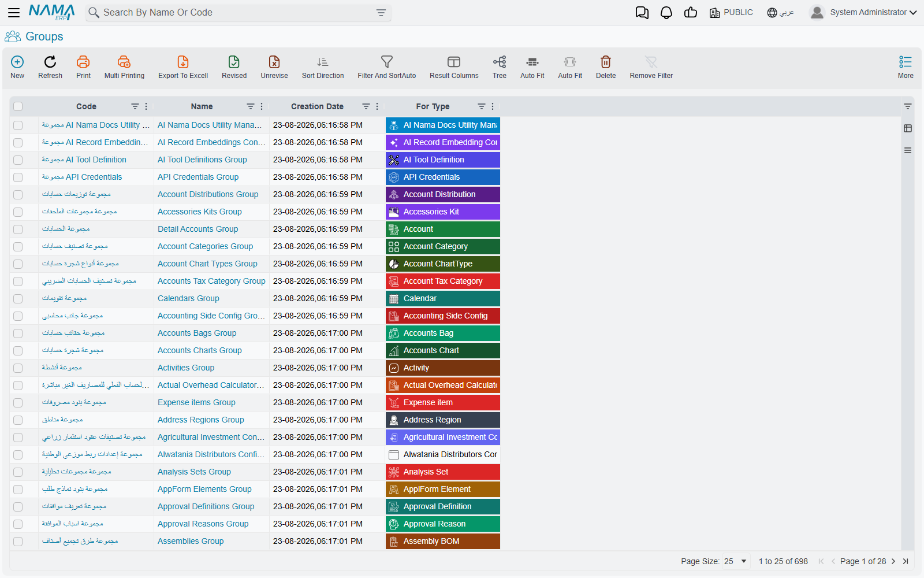The height and width of the screenshot is (578, 924).
Task: Toggle the select-all header checkbox
Action: (x=18, y=106)
